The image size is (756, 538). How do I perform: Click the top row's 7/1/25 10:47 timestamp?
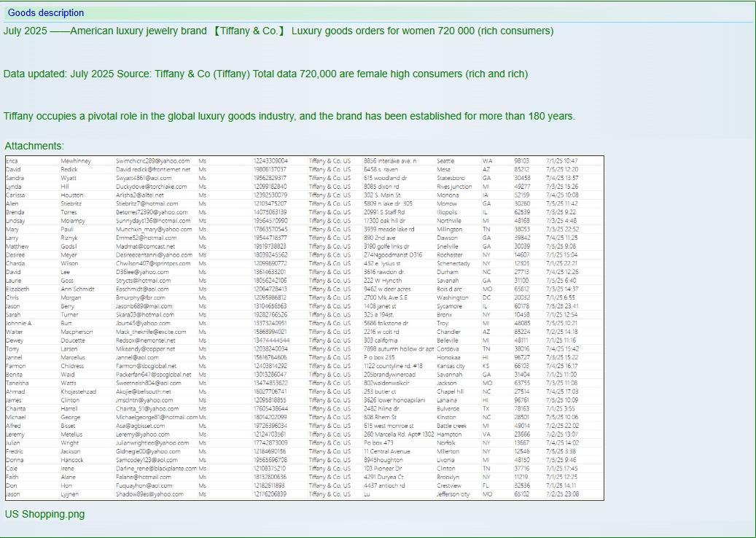tap(561, 160)
